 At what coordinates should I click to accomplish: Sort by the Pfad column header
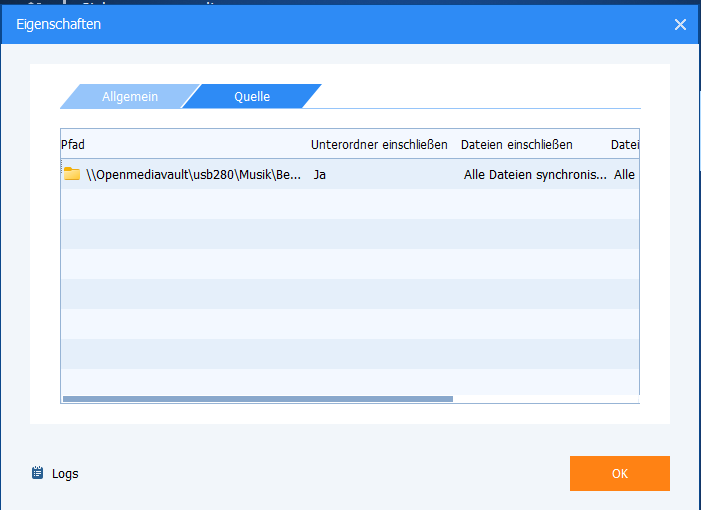(73, 145)
